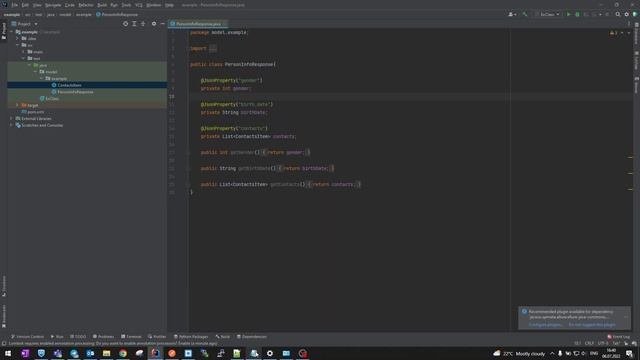Image resolution: width=640 pixels, height=360 pixels.
Task: Click the locate/select opened file icon
Action: [x=125, y=24]
